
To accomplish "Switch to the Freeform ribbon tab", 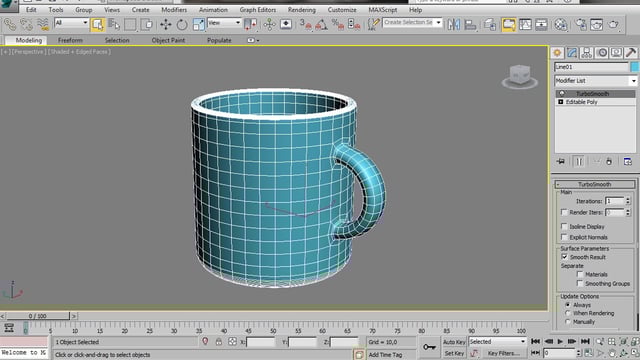I will pyautogui.click(x=70, y=40).
